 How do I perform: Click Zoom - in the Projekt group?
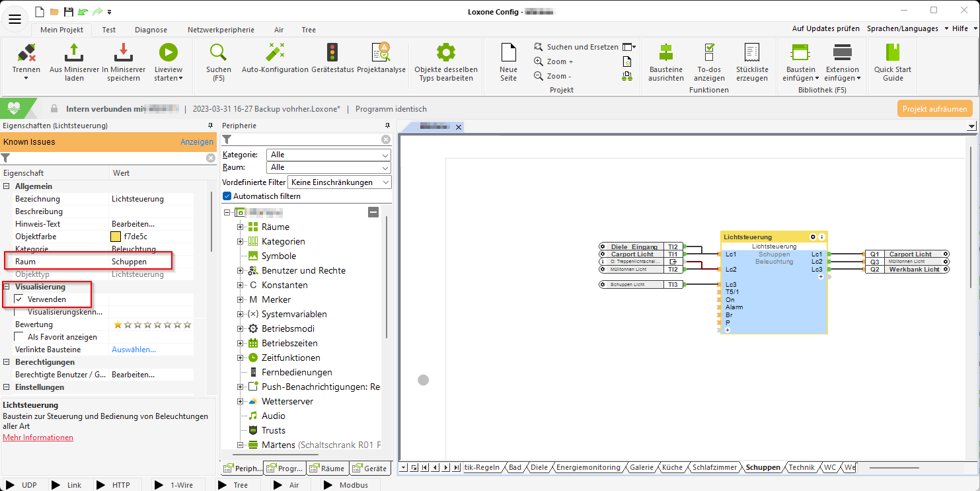(552, 76)
